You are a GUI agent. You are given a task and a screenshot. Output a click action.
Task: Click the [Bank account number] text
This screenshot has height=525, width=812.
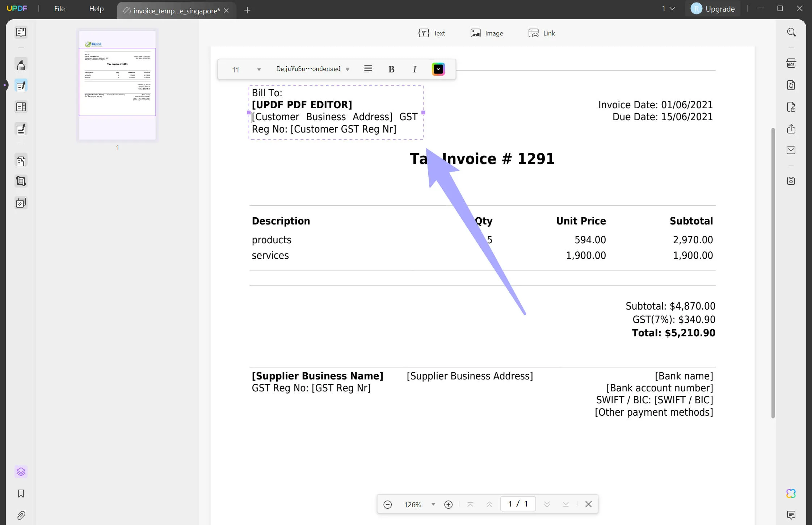[x=660, y=388]
